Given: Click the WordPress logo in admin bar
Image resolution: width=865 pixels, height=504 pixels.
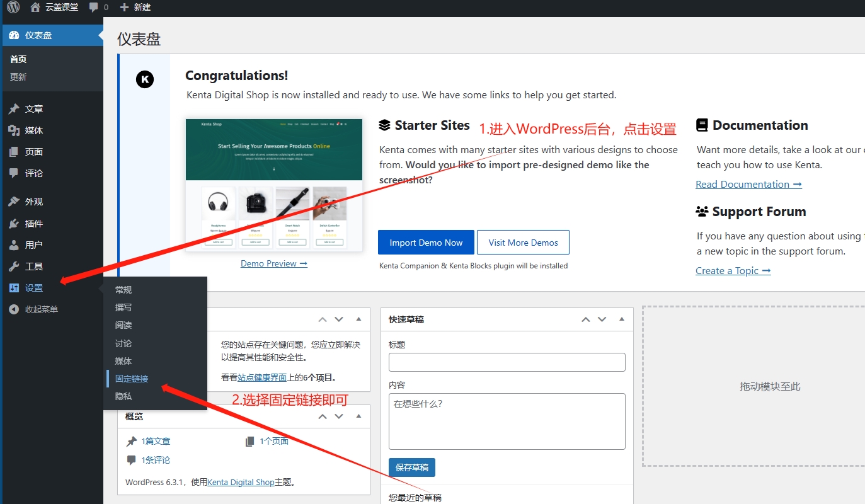Looking at the screenshot, I should click(13, 8).
